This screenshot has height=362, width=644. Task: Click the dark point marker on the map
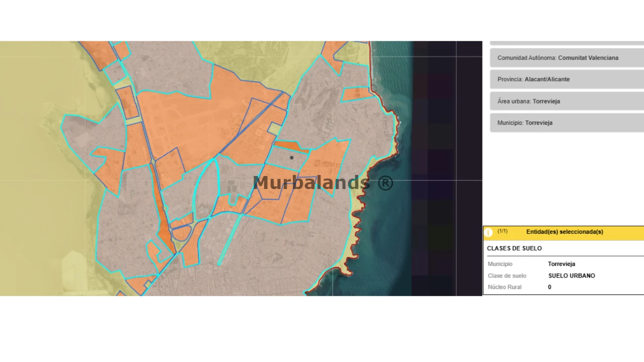291,158
